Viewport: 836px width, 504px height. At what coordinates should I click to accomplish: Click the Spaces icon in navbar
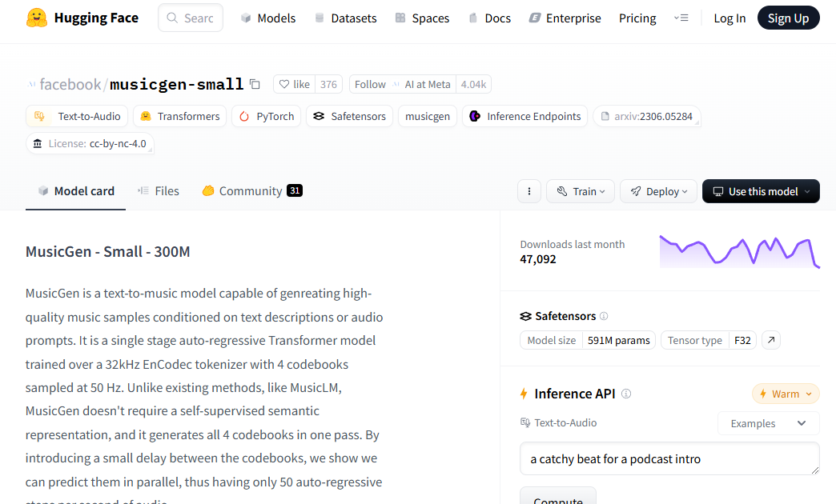click(400, 18)
